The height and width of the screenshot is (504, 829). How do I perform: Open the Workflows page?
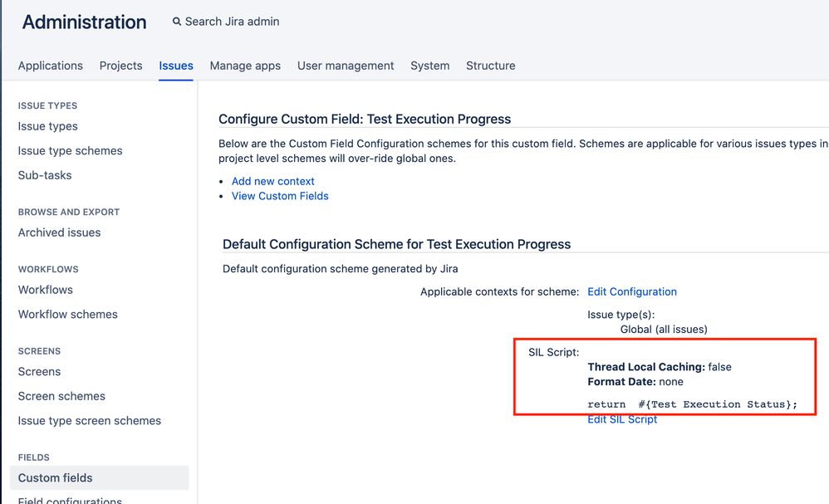pyautogui.click(x=46, y=290)
